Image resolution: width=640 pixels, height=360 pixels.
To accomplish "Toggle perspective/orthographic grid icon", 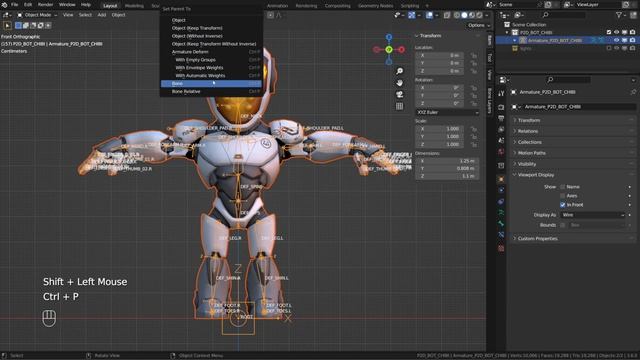I will [x=400, y=106].
